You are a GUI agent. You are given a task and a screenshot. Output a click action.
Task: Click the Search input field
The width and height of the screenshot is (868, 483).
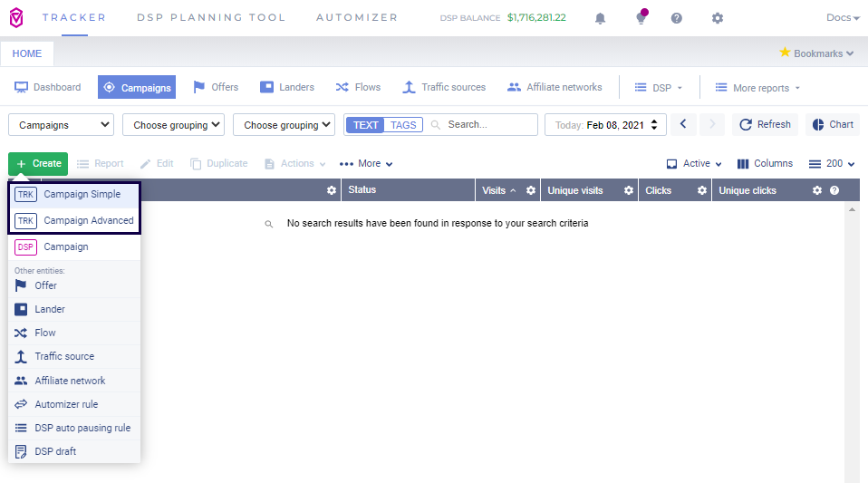point(489,125)
